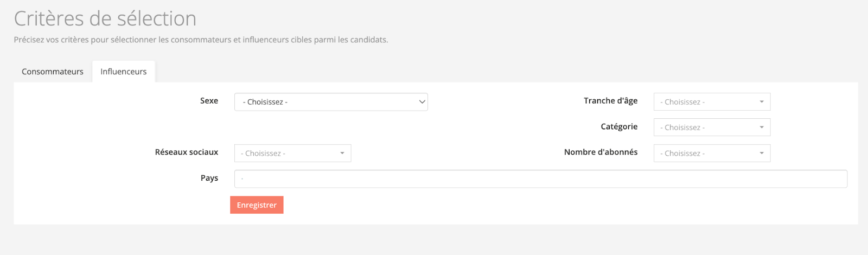Click the Sexe field label
Viewport: 868px width, 255px height.
[x=209, y=101]
